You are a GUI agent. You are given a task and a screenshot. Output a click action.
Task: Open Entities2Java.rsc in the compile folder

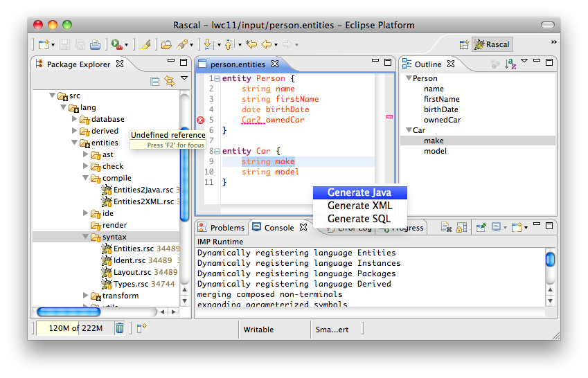point(142,190)
